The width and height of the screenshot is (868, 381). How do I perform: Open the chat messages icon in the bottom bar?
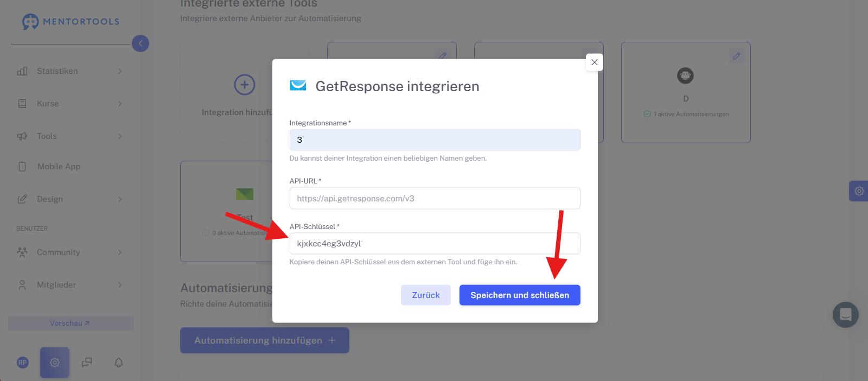[87, 363]
